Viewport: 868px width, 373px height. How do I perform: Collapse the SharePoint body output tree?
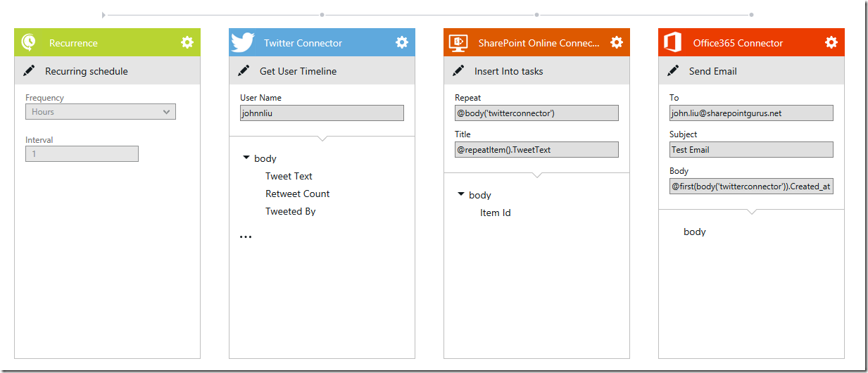tap(460, 195)
